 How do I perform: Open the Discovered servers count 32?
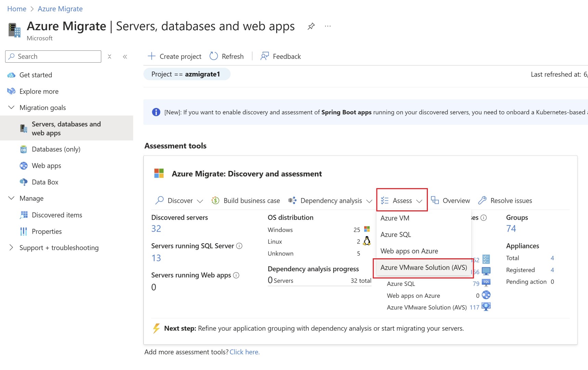[156, 229]
